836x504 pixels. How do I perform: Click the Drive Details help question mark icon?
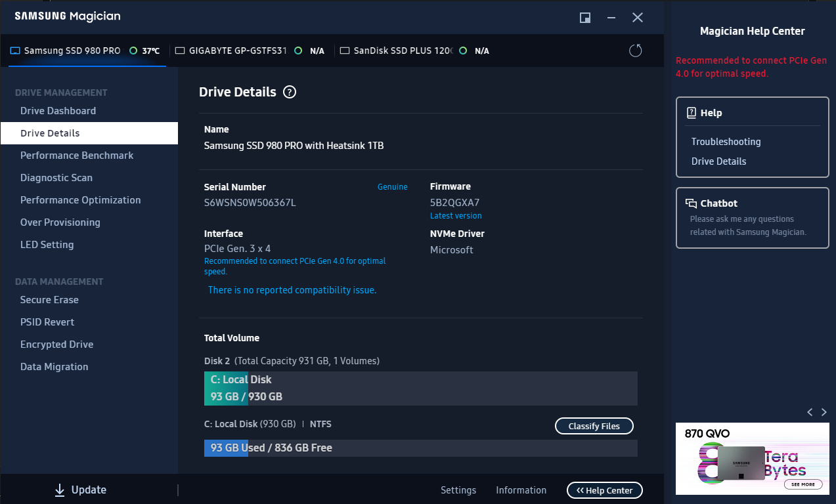click(290, 93)
